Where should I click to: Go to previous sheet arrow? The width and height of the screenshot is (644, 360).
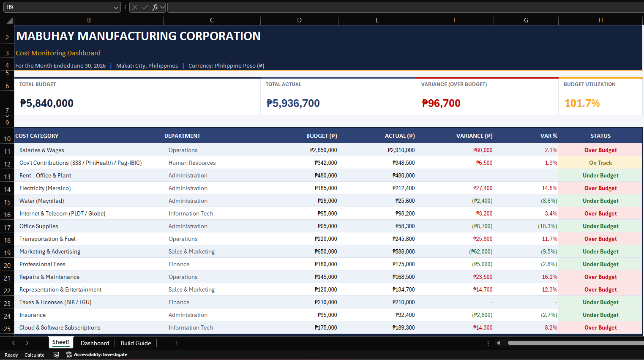point(14,343)
